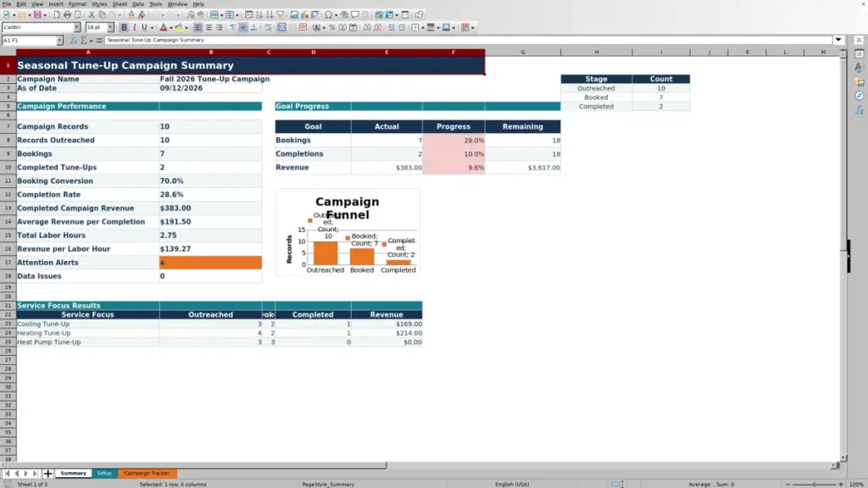Open the Function Wizard icon
Image resolution: width=868 pixels, height=488 pixels.
coord(74,41)
